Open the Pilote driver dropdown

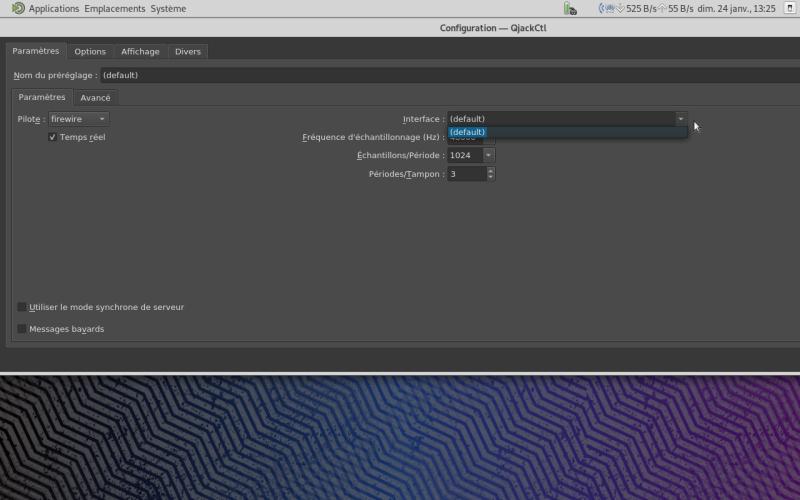(x=79, y=119)
